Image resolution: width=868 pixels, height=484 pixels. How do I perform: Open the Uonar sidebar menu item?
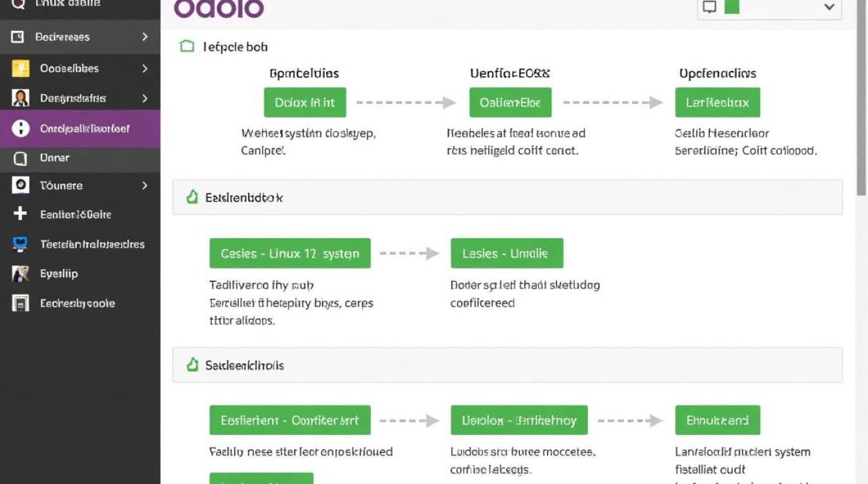click(55, 157)
